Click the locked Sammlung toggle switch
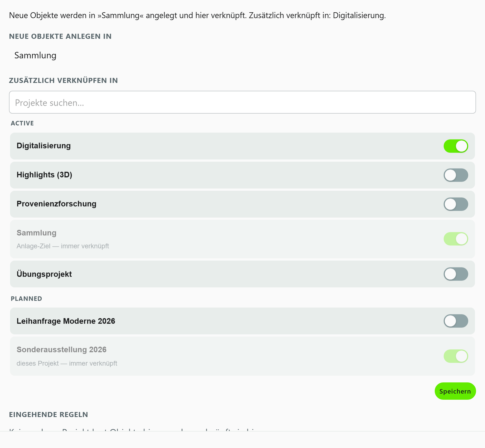This screenshot has height=448, width=485. (x=456, y=239)
